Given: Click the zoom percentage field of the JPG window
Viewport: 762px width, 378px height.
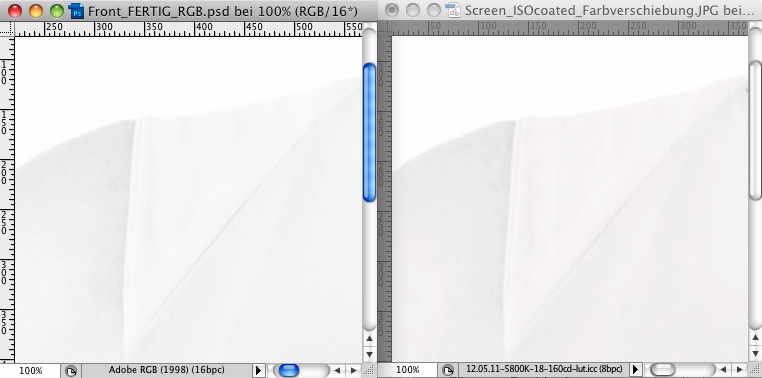Looking at the screenshot, I should pyautogui.click(x=407, y=370).
